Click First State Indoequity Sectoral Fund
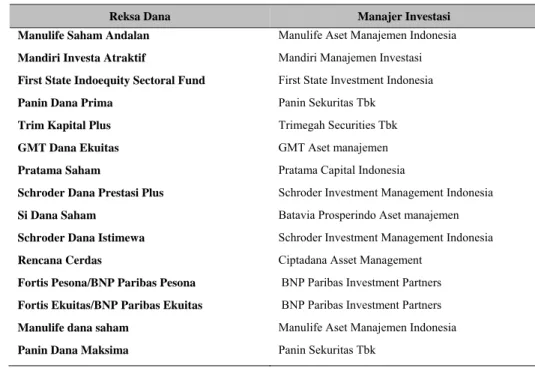This screenshot has height=368, width=535. (x=112, y=80)
